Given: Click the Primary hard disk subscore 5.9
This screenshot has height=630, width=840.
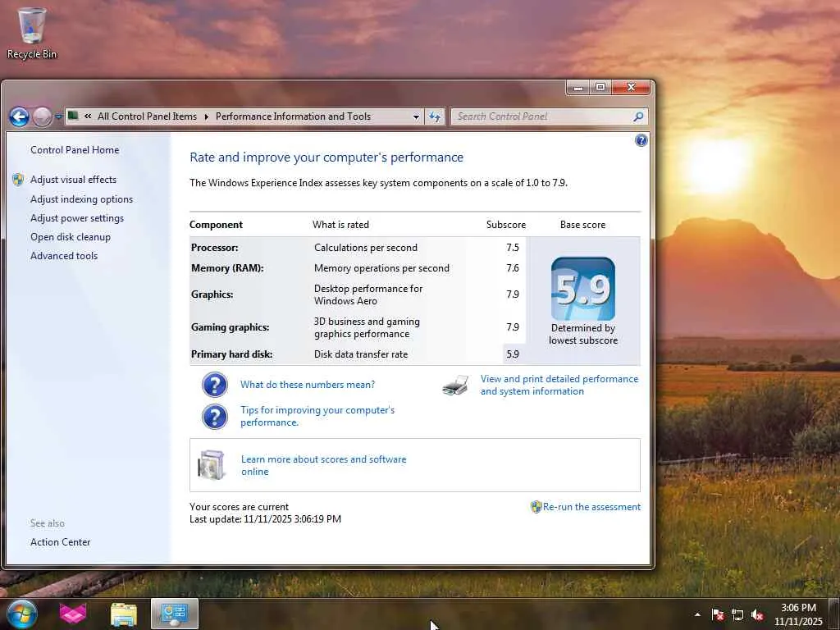Looking at the screenshot, I should pos(513,354).
